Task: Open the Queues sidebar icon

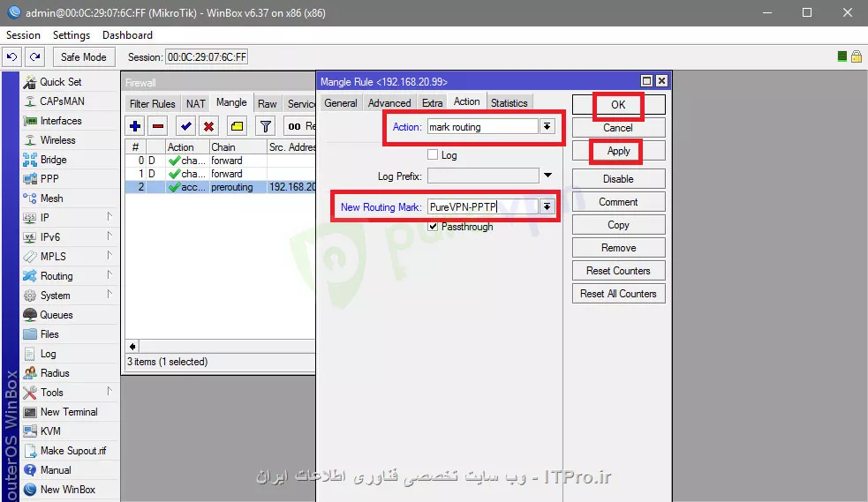Action: tap(30, 315)
